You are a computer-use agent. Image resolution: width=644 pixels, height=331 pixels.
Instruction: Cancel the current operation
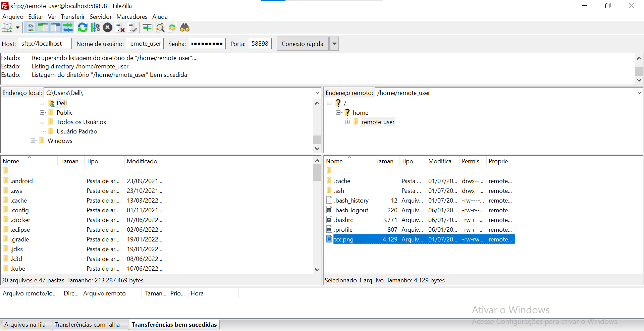108,27
